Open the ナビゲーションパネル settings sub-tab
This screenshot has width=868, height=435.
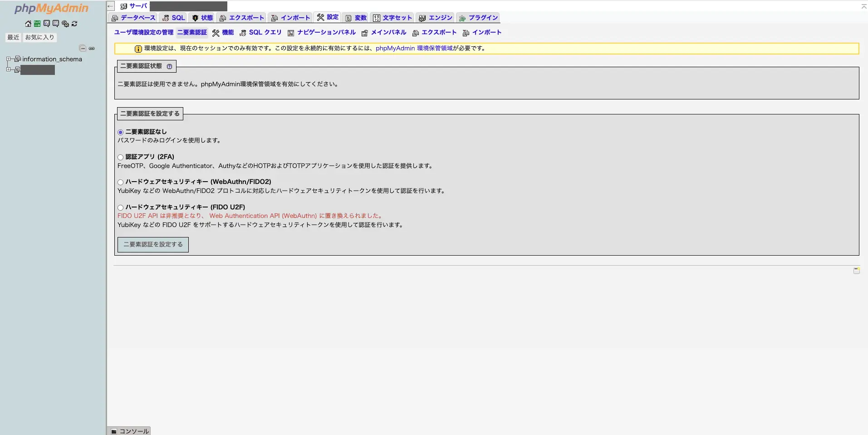(x=322, y=32)
